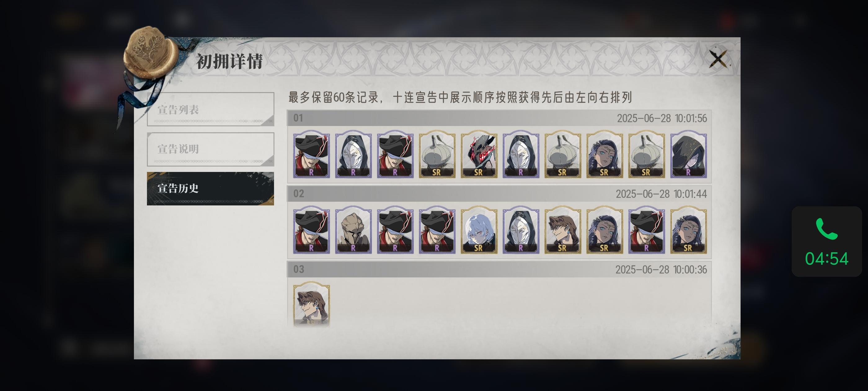
Task: Click the blue-haired woman SR card in record 01
Action: (x=604, y=154)
